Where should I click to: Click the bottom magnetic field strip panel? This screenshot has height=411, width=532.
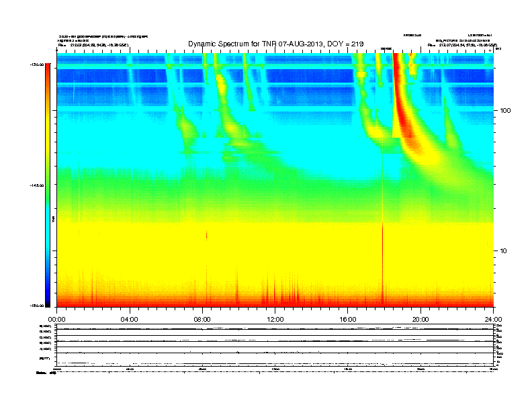point(275,359)
